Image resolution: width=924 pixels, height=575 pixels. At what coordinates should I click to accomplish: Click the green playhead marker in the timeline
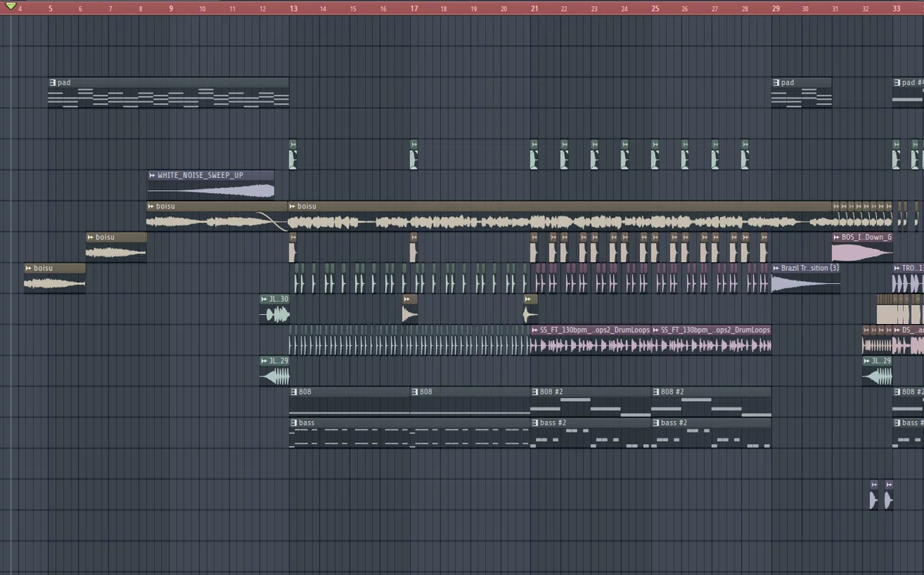[x=11, y=6]
